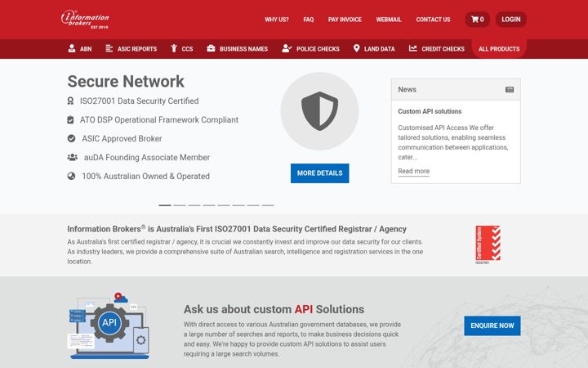Click the large shield icon
The height and width of the screenshot is (368, 588).
coord(319,111)
